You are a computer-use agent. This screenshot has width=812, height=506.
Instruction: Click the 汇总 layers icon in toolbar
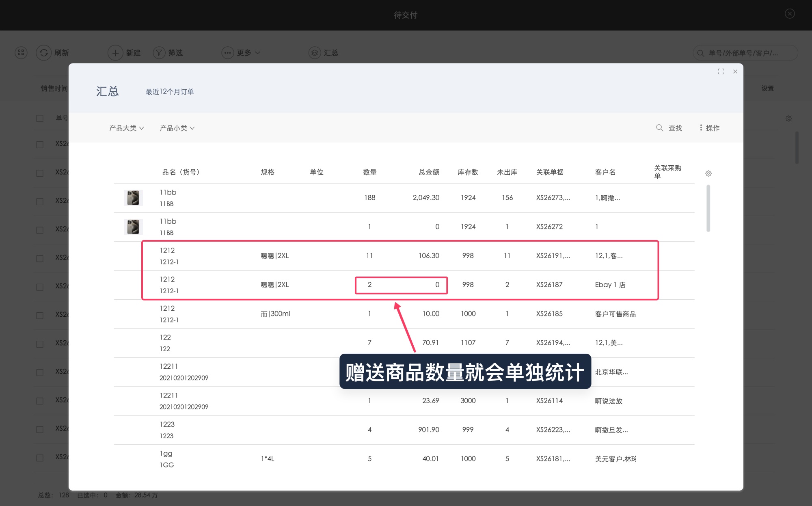[315, 53]
